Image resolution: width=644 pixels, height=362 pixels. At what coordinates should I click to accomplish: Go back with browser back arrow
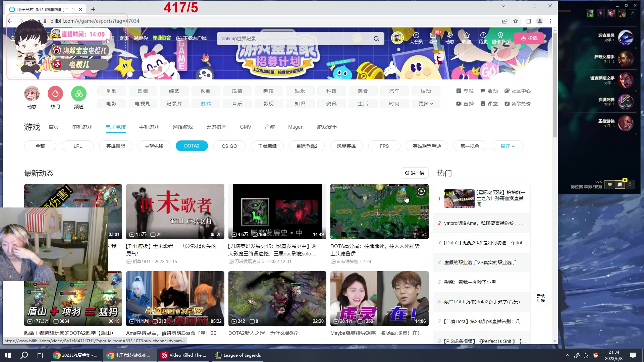10,21
